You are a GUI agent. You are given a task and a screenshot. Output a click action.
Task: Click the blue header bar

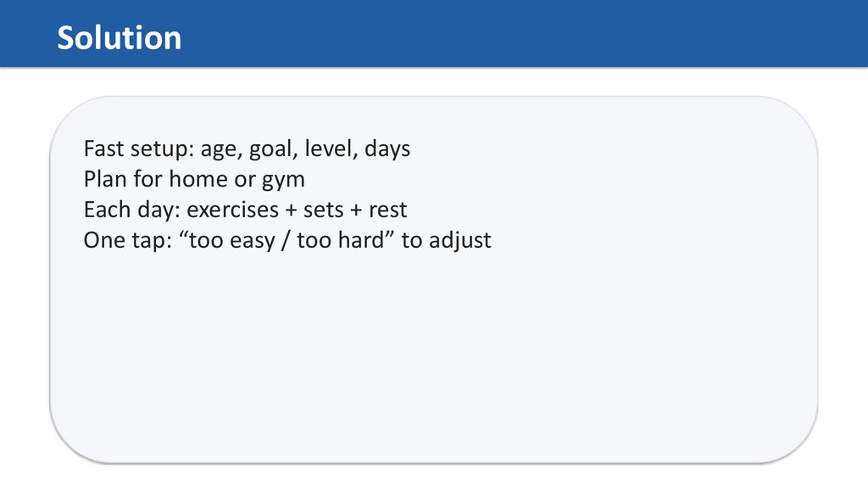tap(509, 34)
